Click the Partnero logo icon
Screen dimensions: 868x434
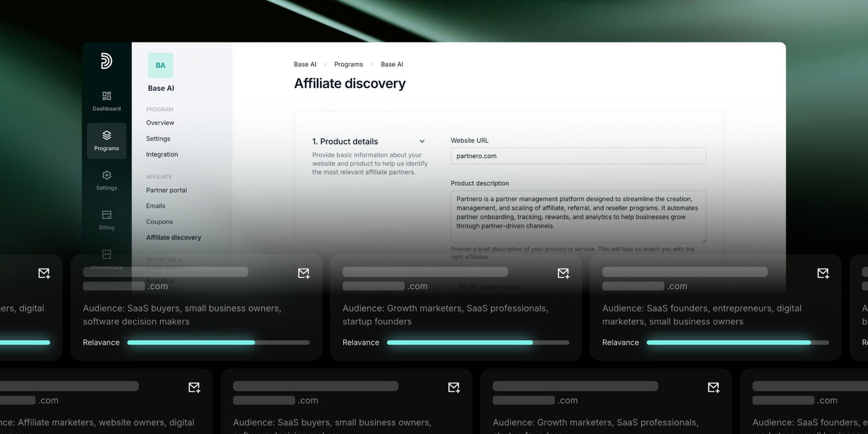click(x=106, y=61)
